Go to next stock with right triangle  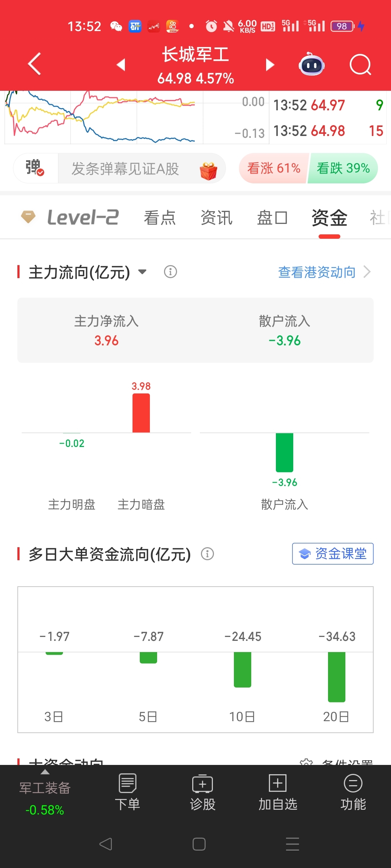coord(270,65)
